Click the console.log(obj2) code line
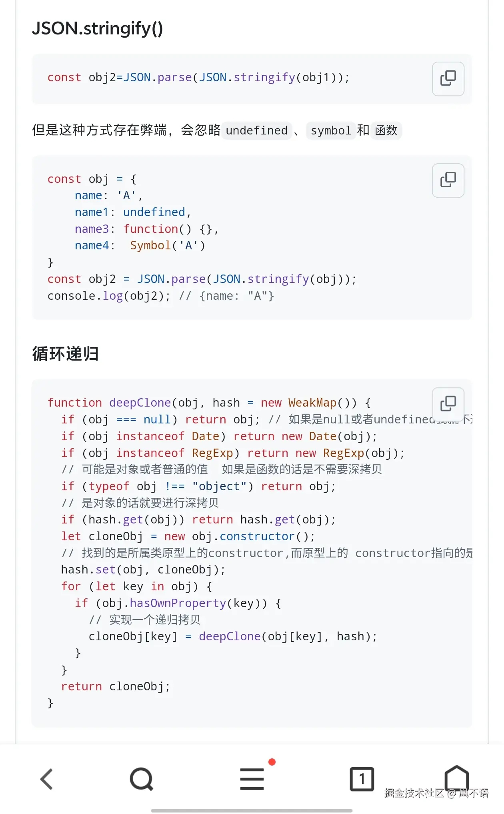The width and height of the screenshot is (504, 814). coord(161,296)
